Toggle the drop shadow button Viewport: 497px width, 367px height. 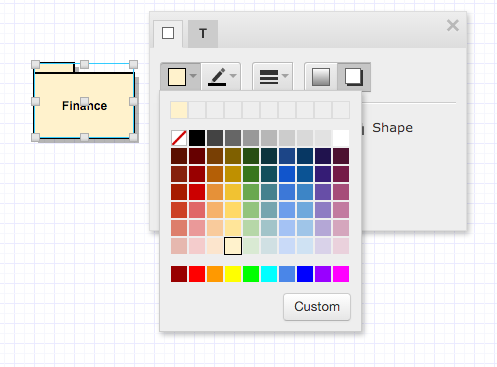(x=354, y=77)
